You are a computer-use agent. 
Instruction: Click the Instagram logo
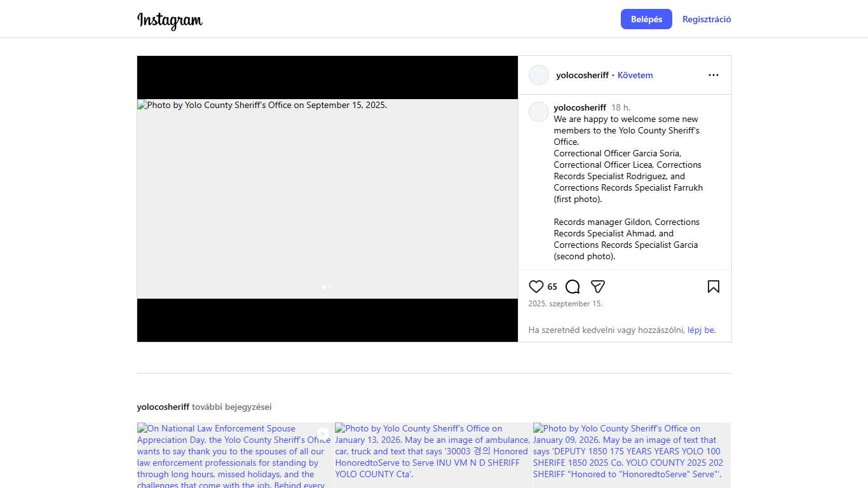(170, 20)
